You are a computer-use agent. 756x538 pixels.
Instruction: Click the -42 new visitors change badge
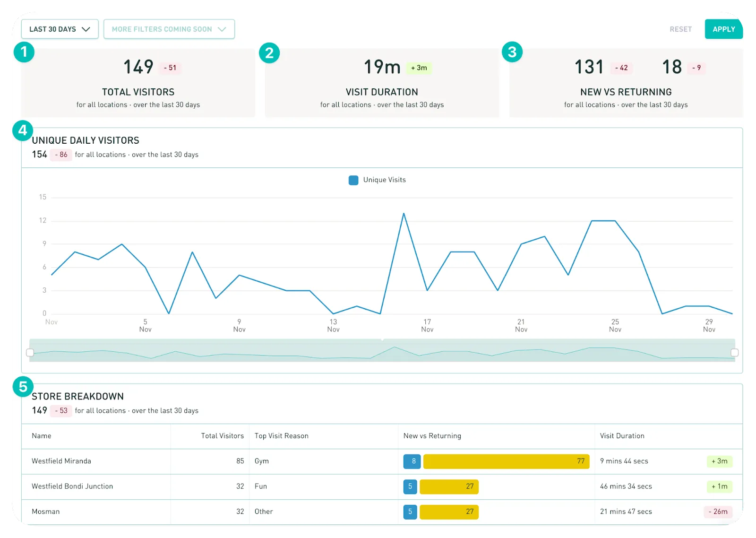tap(621, 68)
